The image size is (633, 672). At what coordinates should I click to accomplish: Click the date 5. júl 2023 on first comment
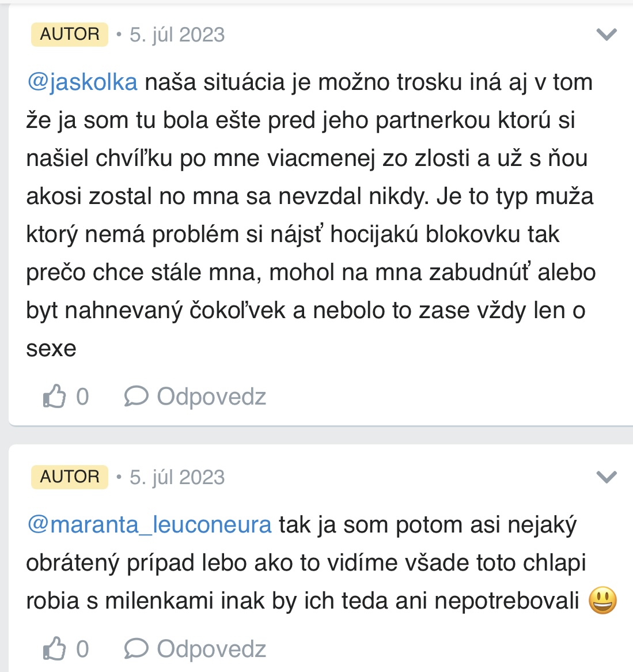click(177, 35)
